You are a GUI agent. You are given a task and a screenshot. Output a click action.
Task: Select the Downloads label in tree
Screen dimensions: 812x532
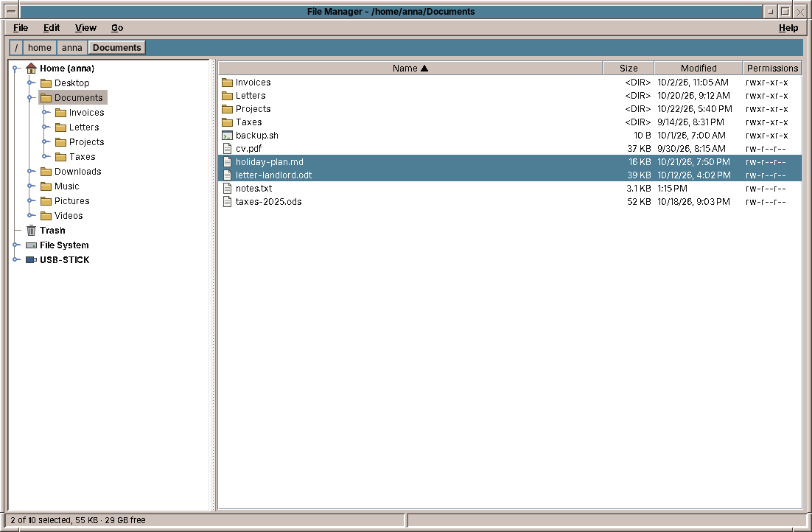77,172
